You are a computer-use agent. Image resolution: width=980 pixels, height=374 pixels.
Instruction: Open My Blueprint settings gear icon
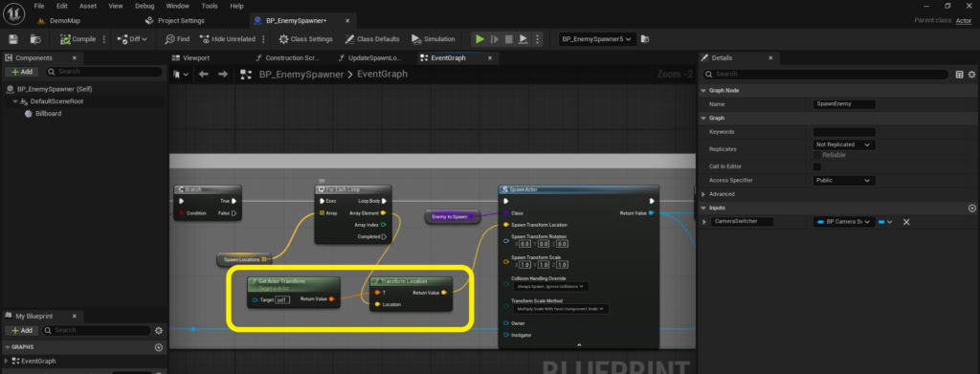click(x=159, y=330)
